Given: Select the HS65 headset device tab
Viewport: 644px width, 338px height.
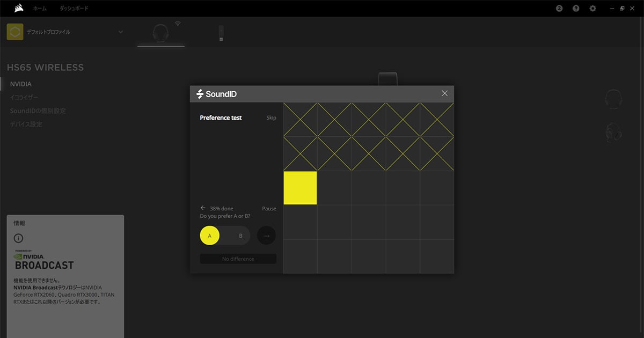Looking at the screenshot, I should [x=160, y=33].
